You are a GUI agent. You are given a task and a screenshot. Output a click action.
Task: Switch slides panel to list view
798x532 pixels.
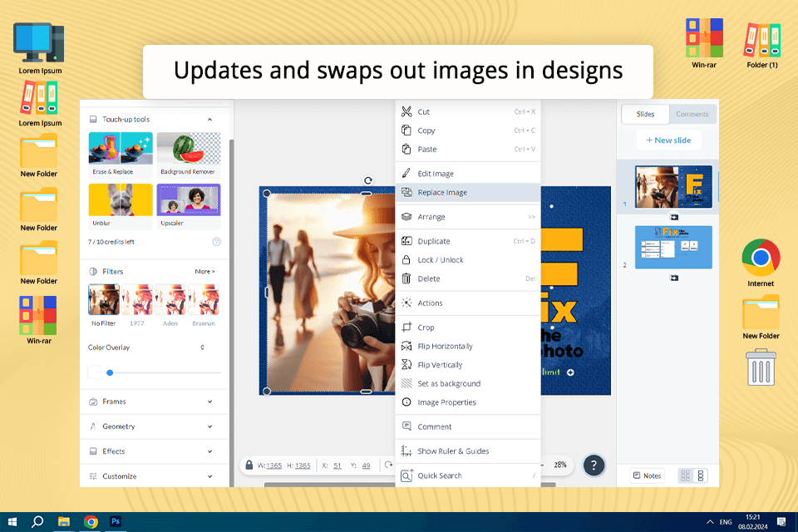[700, 476]
